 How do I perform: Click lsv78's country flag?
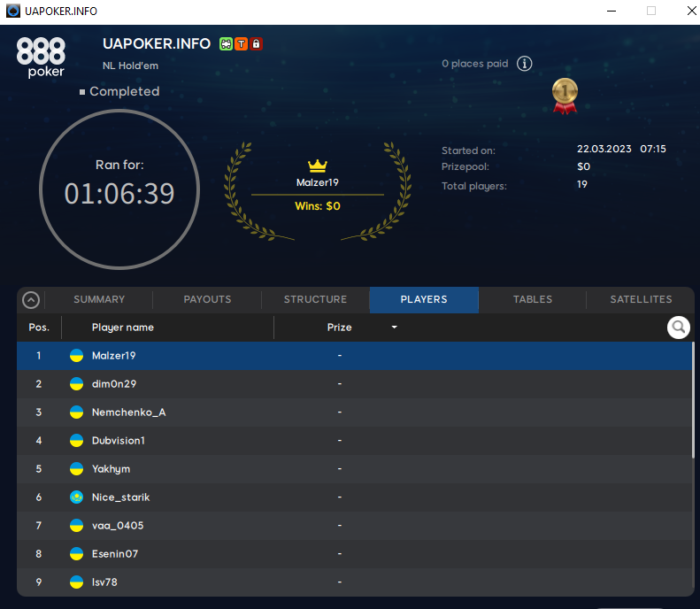76,582
